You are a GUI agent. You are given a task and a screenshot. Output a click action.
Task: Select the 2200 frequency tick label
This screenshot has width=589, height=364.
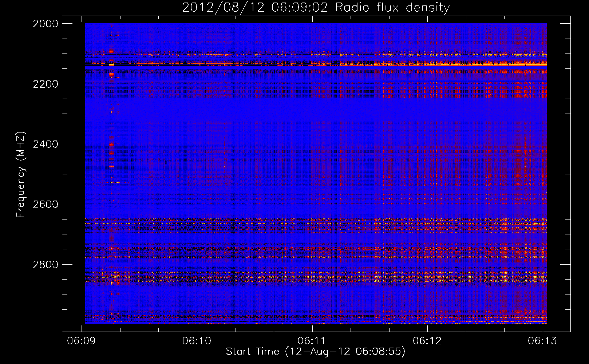tap(46, 84)
